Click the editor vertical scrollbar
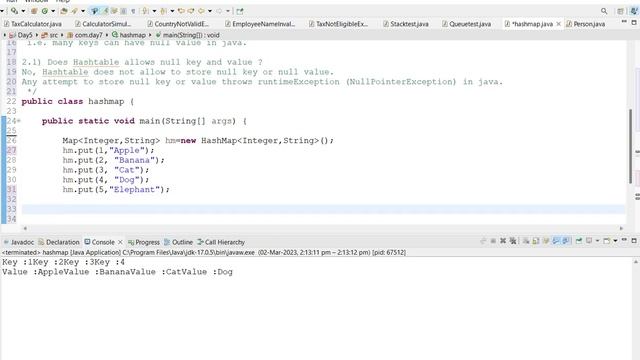Viewport: 640px width, 360px height. (631, 147)
